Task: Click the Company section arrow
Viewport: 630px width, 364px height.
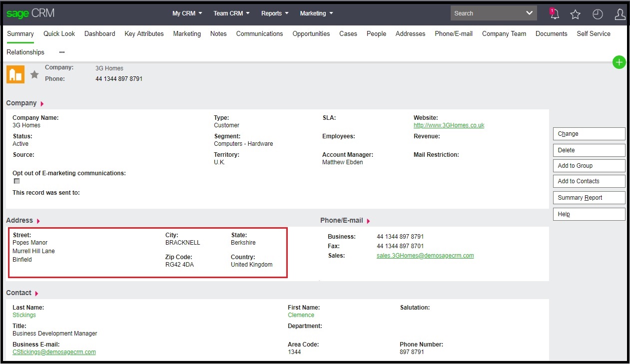Action: (x=42, y=104)
